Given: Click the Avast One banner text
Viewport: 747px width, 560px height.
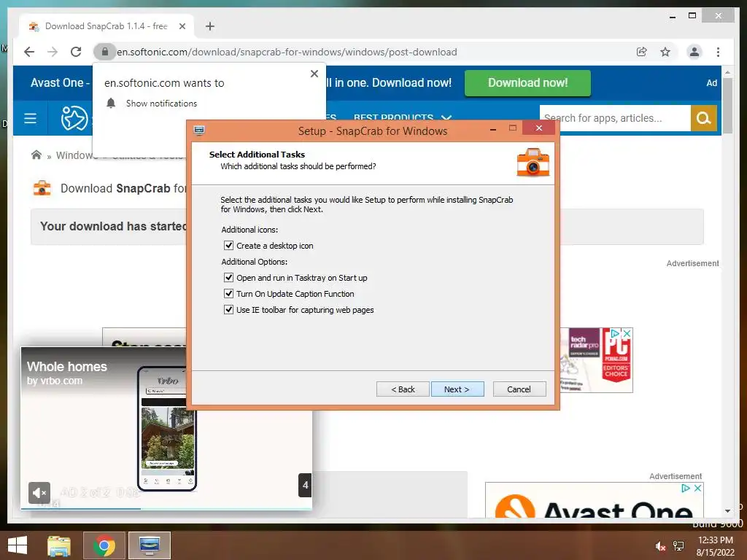Looking at the screenshot, I should point(60,83).
